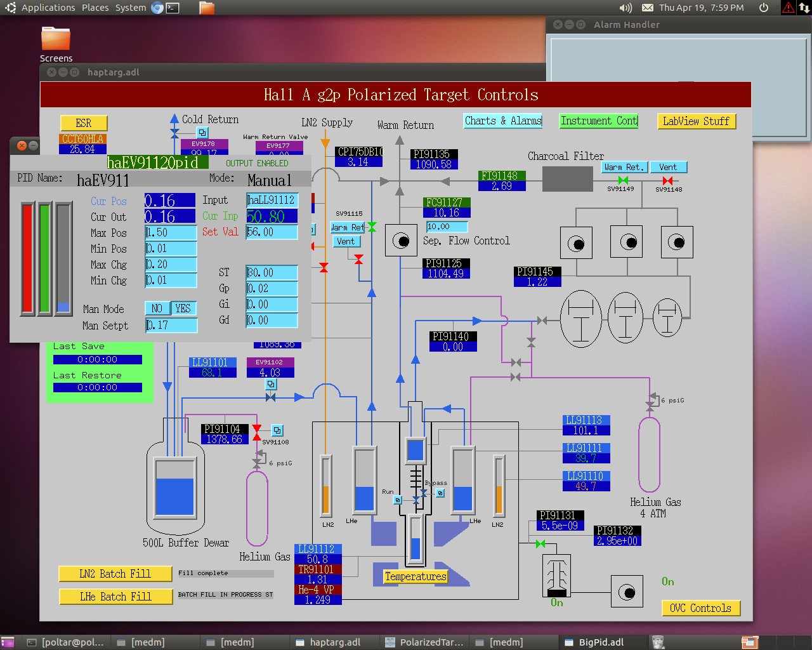Viewport: 812px width, 650px height.
Task: Open Instrument Cont menu
Action: (x=599, y=121)
